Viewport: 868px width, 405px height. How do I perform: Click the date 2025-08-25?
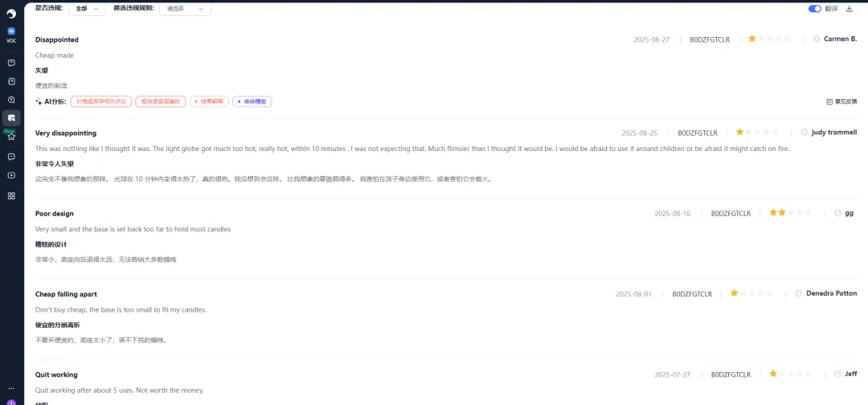click(x=640, y=133)
